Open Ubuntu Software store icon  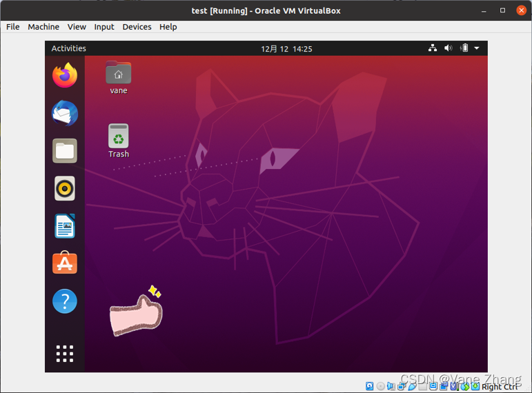pos(65,263)
